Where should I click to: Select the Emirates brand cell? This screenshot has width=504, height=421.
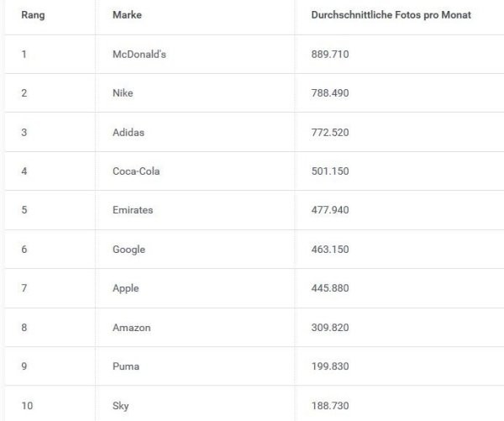[x=133, y=210]
